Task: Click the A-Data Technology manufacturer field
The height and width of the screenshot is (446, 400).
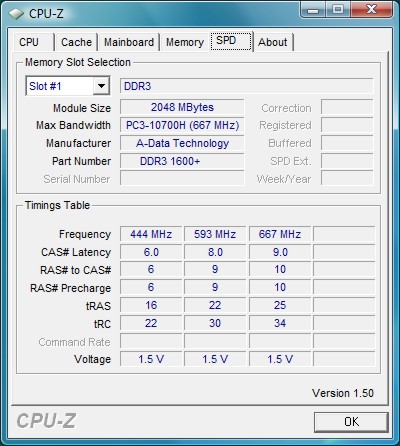Action: 182,143
